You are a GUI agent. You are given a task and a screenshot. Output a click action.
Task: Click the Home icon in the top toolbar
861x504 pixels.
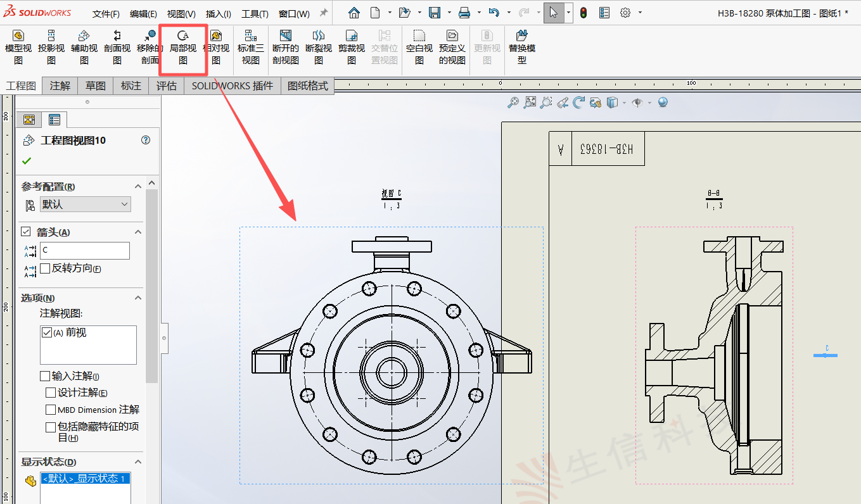354,13
